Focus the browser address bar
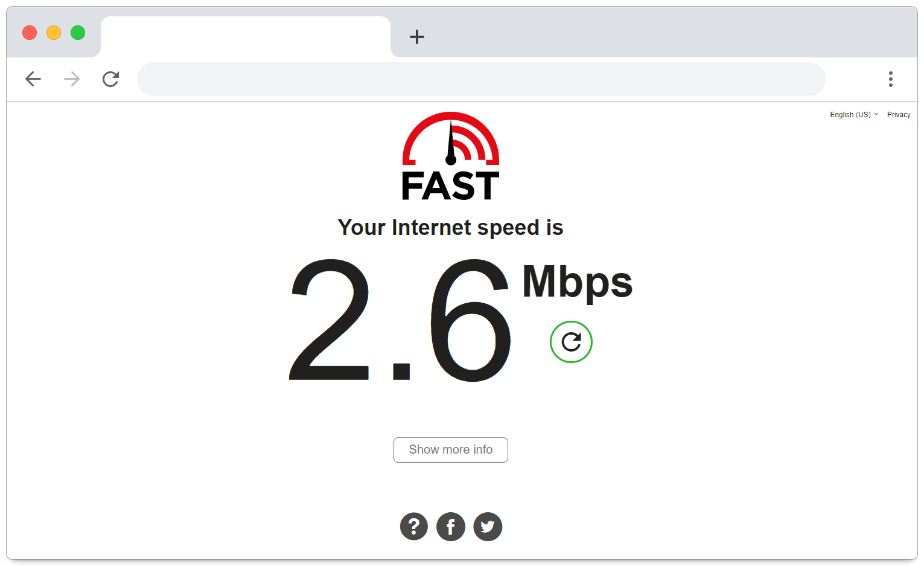Image resolution: width=924 pixels, height=566 pixels. click(481, 79)
